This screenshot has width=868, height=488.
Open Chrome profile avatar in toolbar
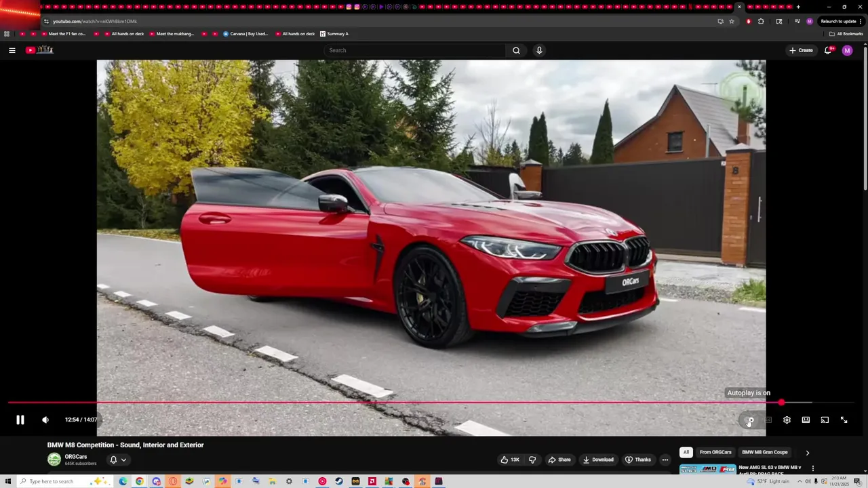809,21
